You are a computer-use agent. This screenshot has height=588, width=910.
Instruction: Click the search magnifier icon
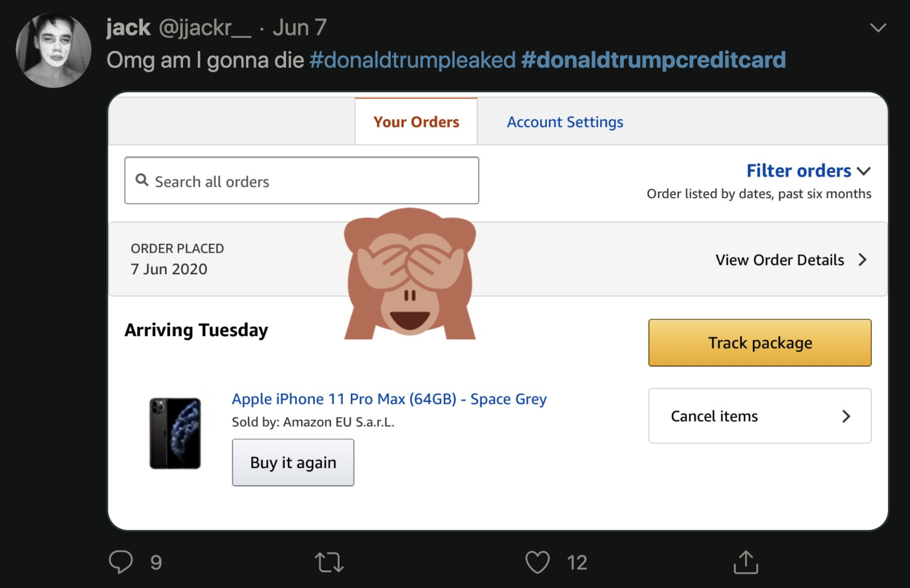pos(142,180)
